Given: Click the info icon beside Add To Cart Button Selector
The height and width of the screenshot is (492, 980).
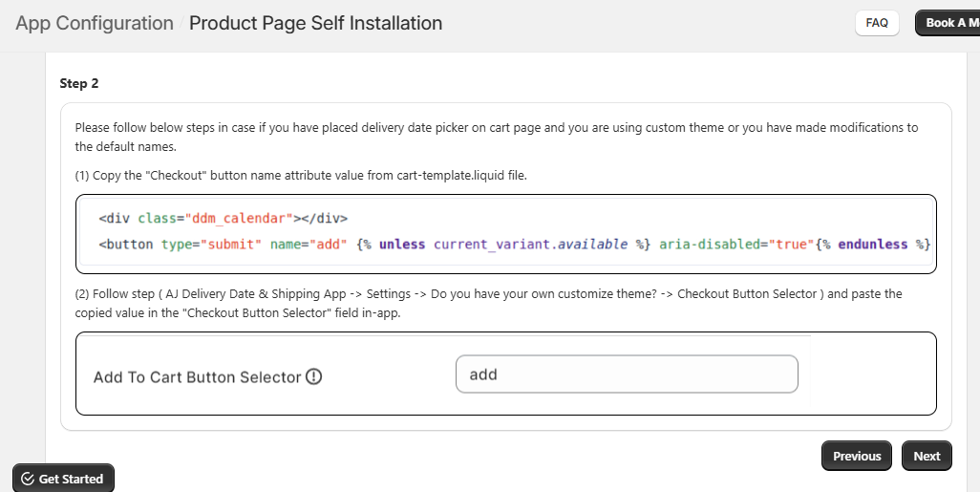Looking at the screenshot, I should pyautogui.click(x=313, y=376).
